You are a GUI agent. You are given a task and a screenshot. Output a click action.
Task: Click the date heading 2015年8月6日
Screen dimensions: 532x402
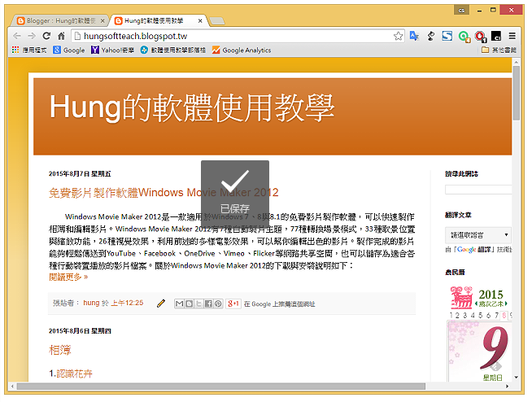tap(80, 331)
